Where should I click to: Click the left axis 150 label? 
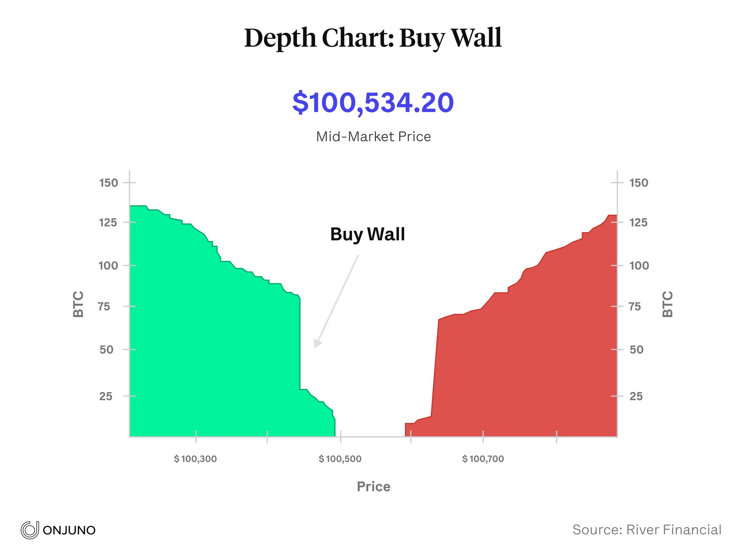point(109,183)
